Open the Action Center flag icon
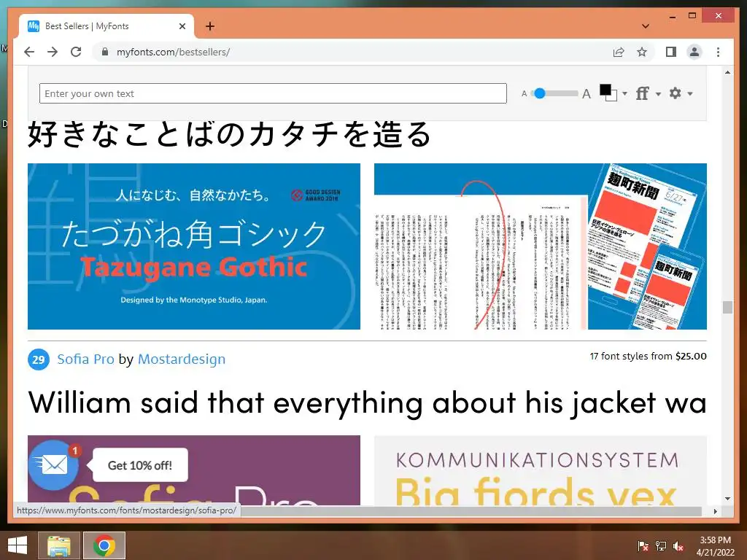Screen dimensions: 747x560 click(x=643, y=545)
